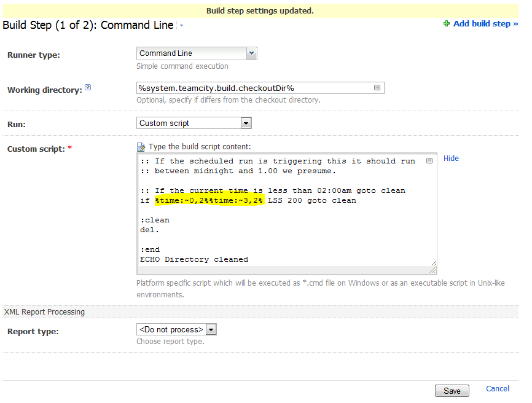This screenshot has height=403, width=532.
Task: Click the green plus Add build step icon
Action: (x=447, y=23)
